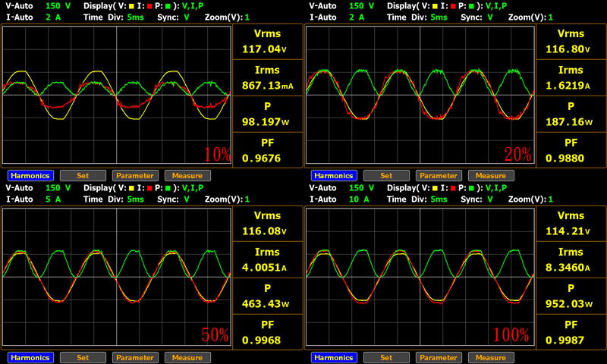Select the Irms reading 867.13mA
Viewport: 607px width, 364px height.
268,86
